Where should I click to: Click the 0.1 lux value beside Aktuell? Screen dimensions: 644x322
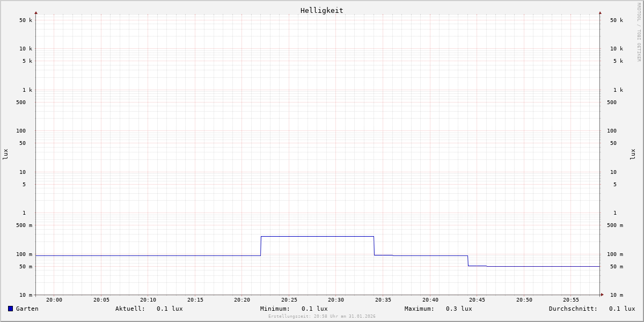tap(170, 309)
